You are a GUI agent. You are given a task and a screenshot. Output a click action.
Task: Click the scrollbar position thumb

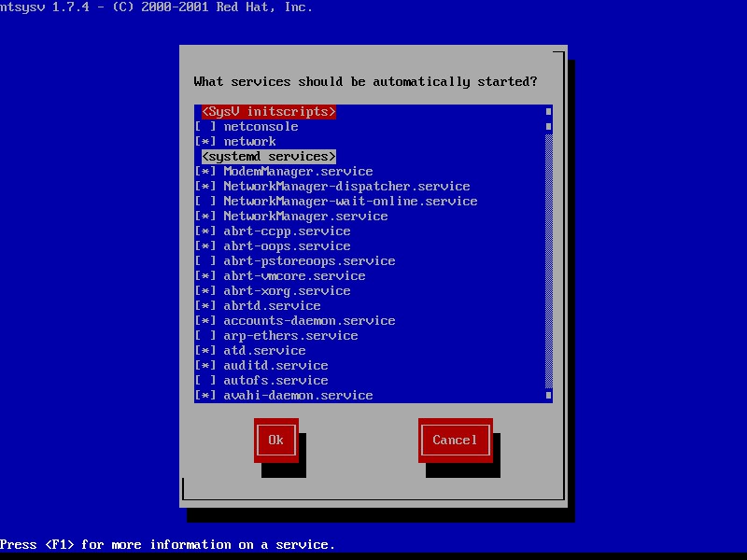[549, 127]
